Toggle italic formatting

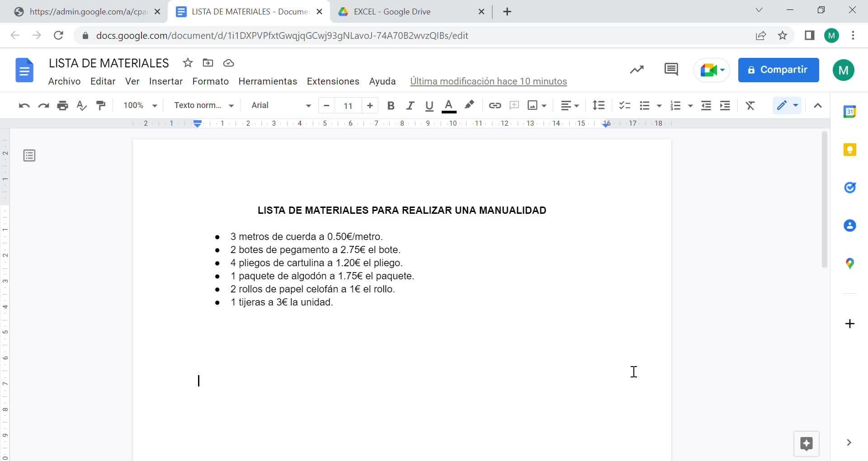pyautogui.click(x=410, y=105)
